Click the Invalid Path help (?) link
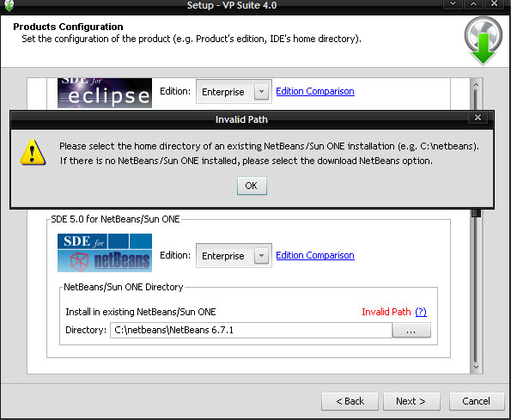 (x=421, y=312)
